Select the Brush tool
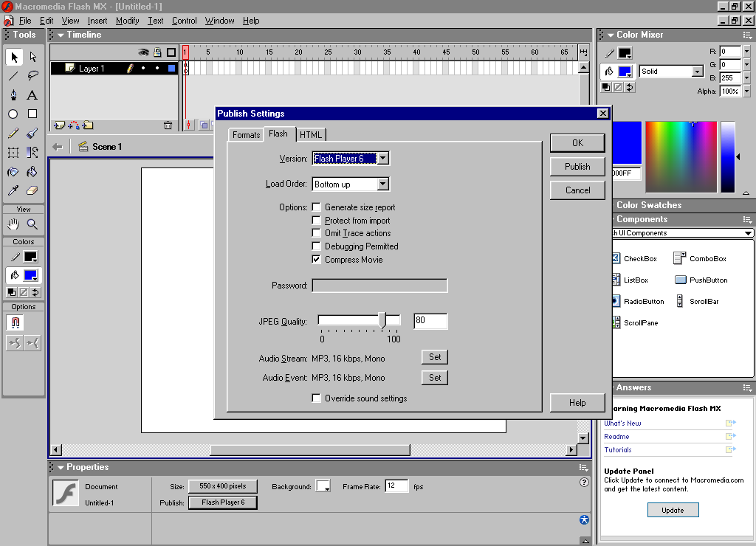 click(x=32, y=134)
